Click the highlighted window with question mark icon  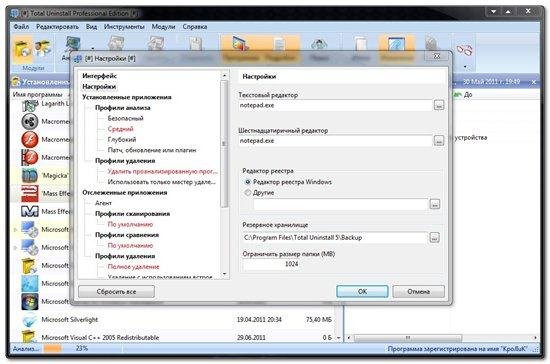point(396,44)
